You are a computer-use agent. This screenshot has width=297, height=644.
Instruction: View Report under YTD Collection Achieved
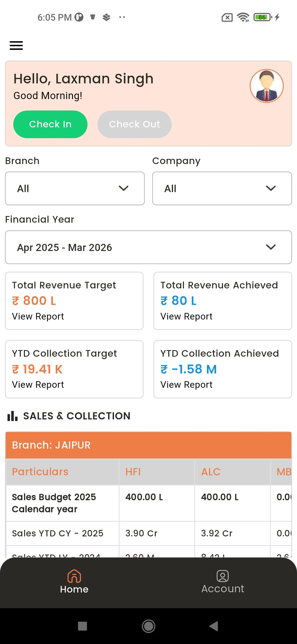[186, 385]
